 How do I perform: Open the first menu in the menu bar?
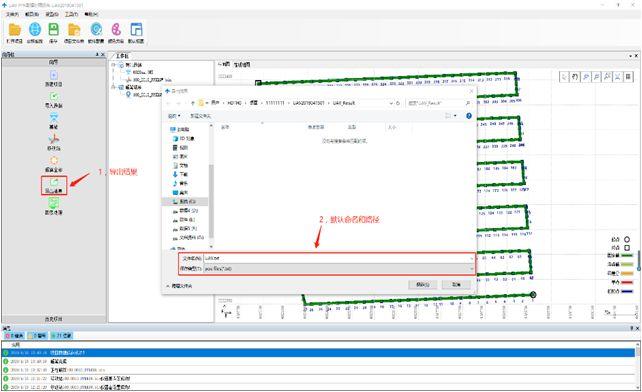(12, 14)
